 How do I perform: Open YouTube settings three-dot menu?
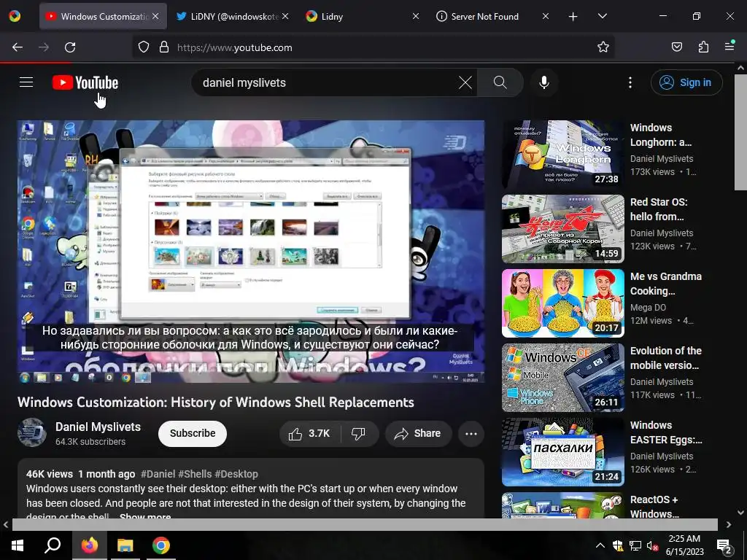(630, 82)
